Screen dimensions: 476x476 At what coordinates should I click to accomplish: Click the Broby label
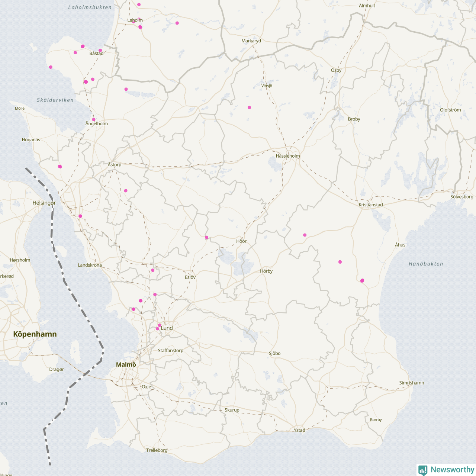pyautogui.click(x=354, y=119)
